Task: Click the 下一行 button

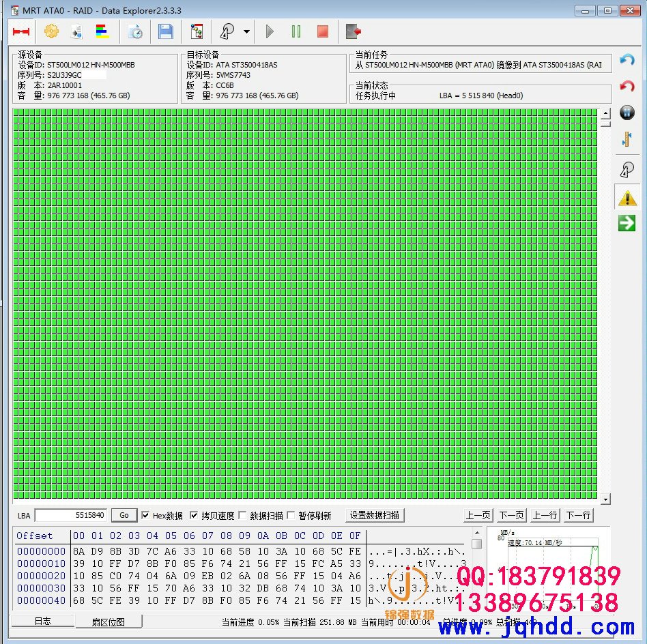Action: (x=579, y=515)
